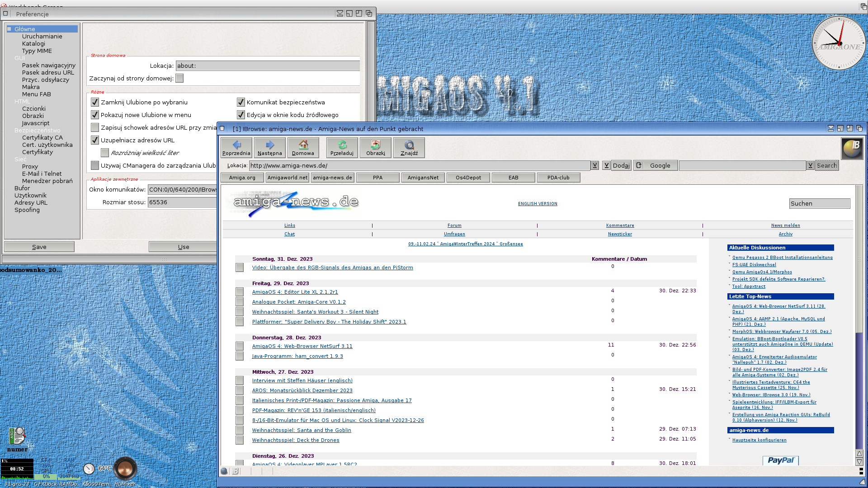Select the Sieć group in preferences tree
The image size is (868, 488).
[20, 159]
